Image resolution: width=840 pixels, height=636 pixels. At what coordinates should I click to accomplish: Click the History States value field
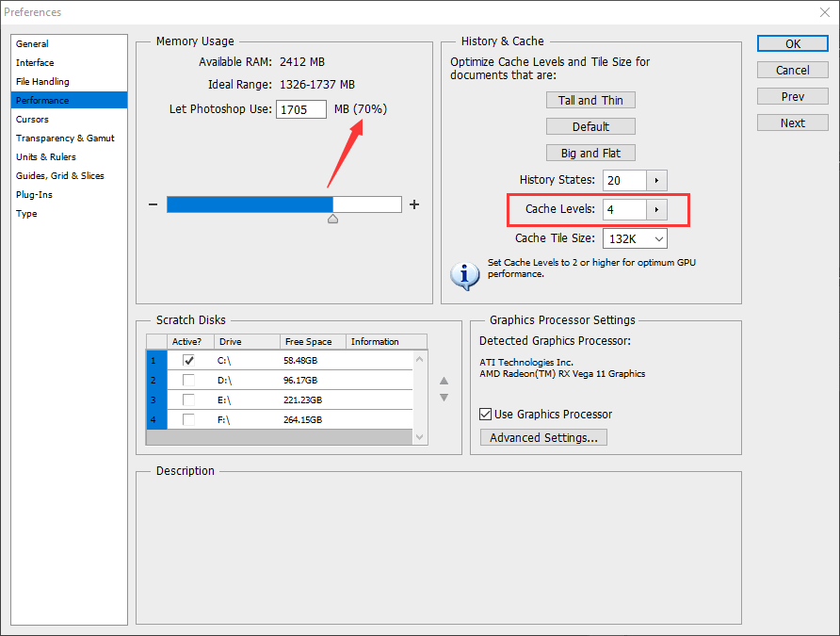point(624,181)
